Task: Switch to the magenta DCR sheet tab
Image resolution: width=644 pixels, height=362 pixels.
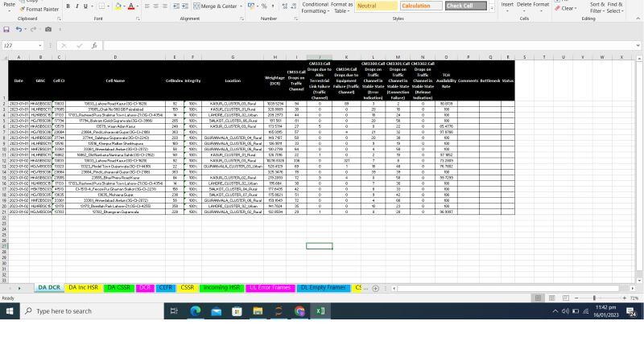Action: (145, 288)
